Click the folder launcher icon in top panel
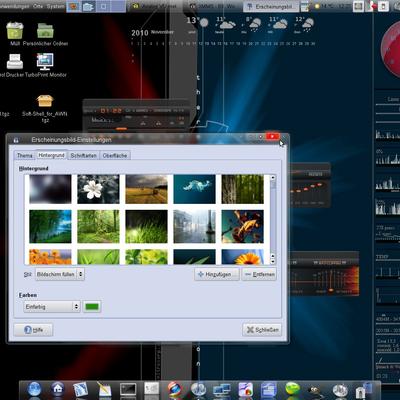Image resolution: width=400 pixels, height=400 pixels. coord(88,6)
